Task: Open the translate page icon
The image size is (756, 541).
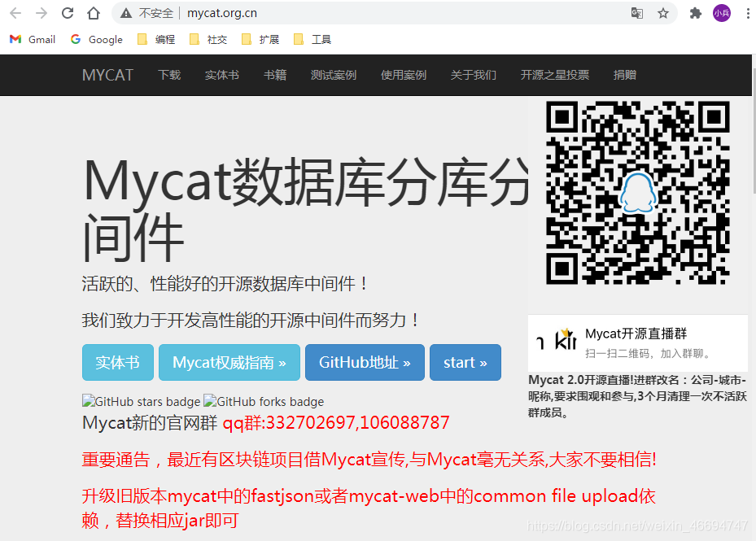Action: 637,13
